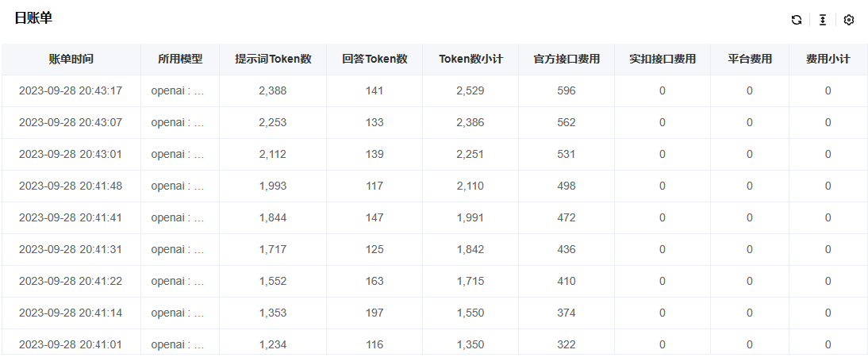Click the 所用模型 column header
The width and height of the screenshot is (868, 361).
pyautogui.click(x=180, y=59)
